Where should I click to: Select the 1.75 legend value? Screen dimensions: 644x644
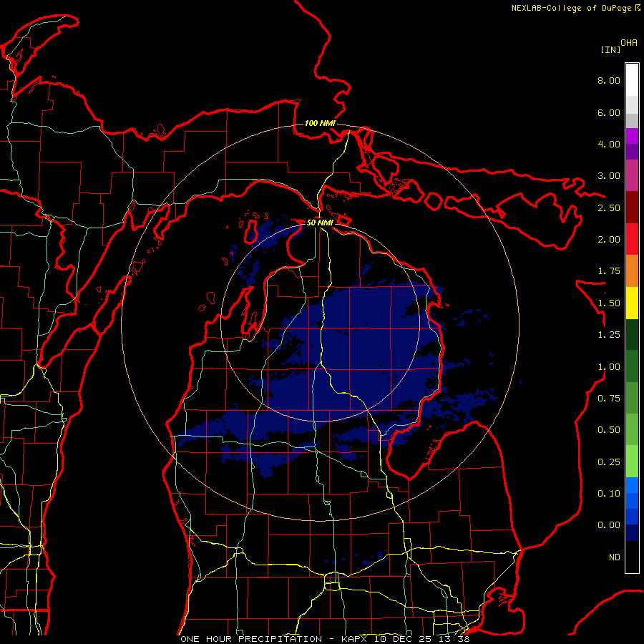pyautogui.click(x=609, y=271)
